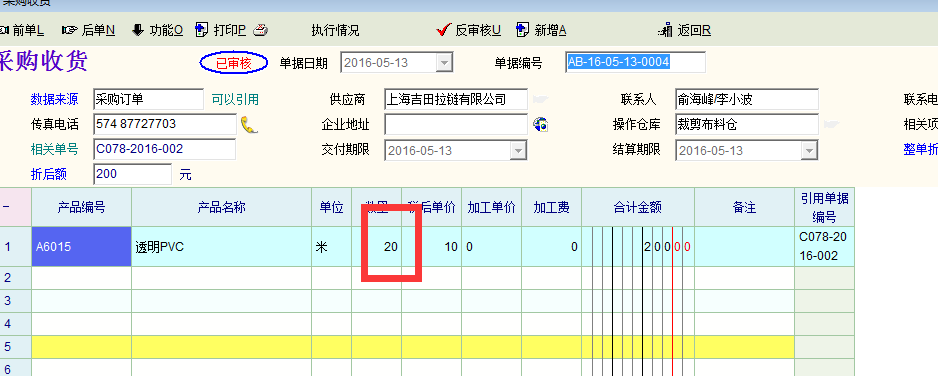938x376 pixels.
Task: Click the printer preview icon beside 打印P
Action: tap(260, 30)
